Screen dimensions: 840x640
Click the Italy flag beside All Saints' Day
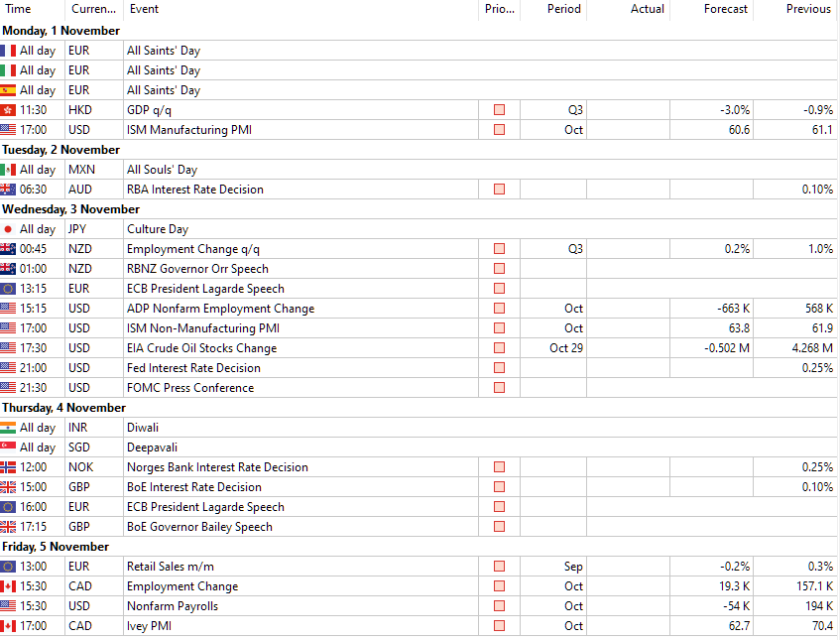(x=8, y=70)
